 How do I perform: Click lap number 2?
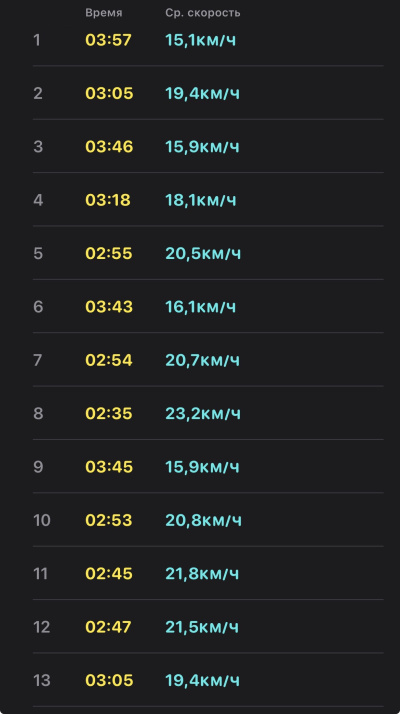38,94
